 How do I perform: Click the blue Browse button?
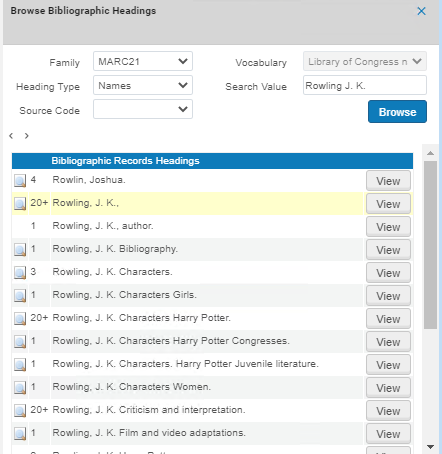[397, 112]
